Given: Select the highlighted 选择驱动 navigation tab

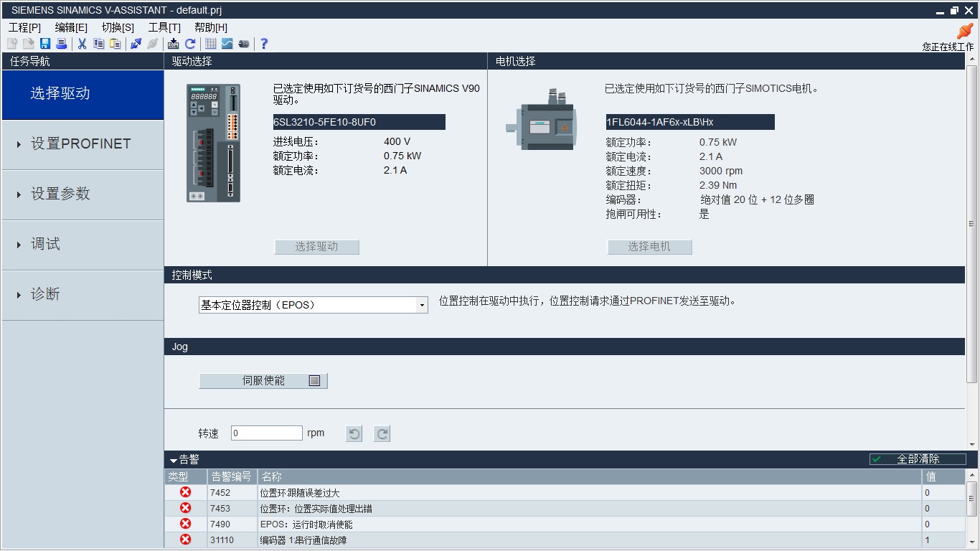Looking at the screenshot, I should tap(83, 94).
